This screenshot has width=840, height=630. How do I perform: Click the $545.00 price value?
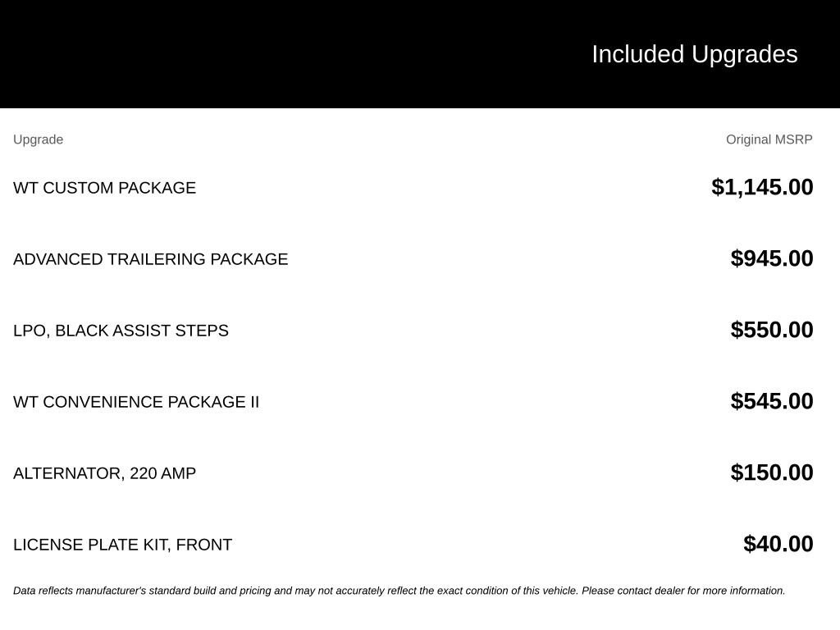click(772, 401)
